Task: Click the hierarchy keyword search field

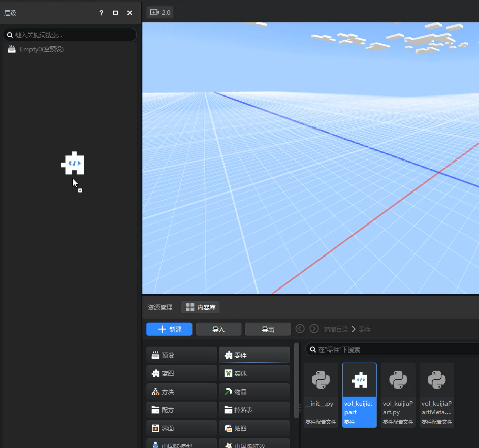Action: [x=71, y=35]
